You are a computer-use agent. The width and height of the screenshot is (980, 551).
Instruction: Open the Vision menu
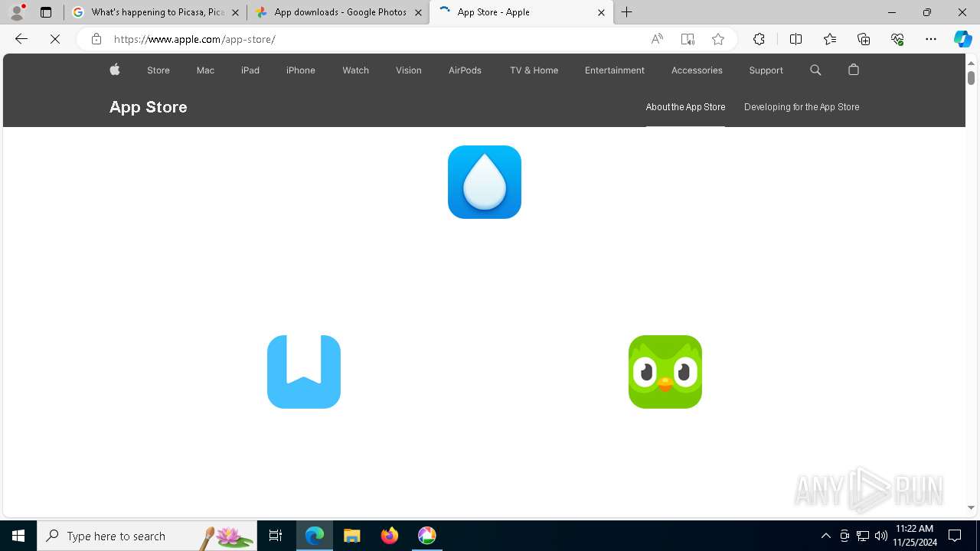pos(409,70)
